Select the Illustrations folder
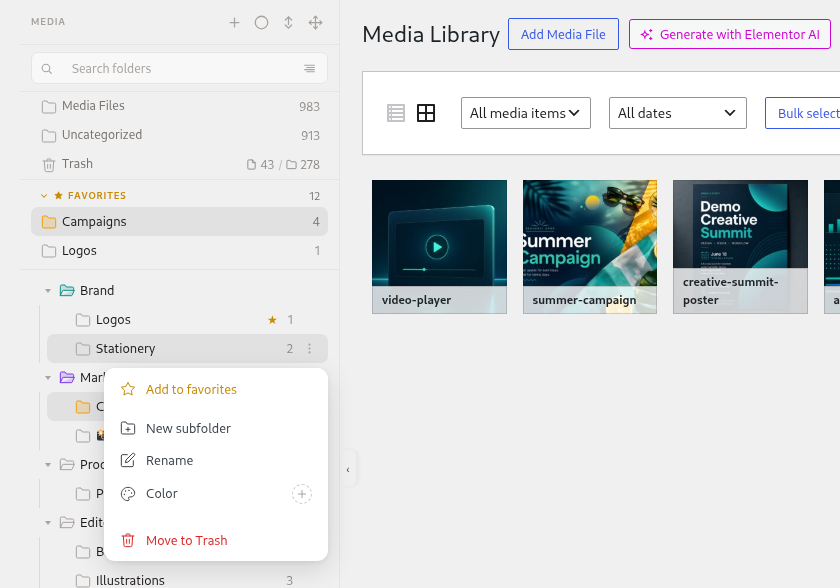The width and height of the screenshot is (840, 588). click(188, 581)
